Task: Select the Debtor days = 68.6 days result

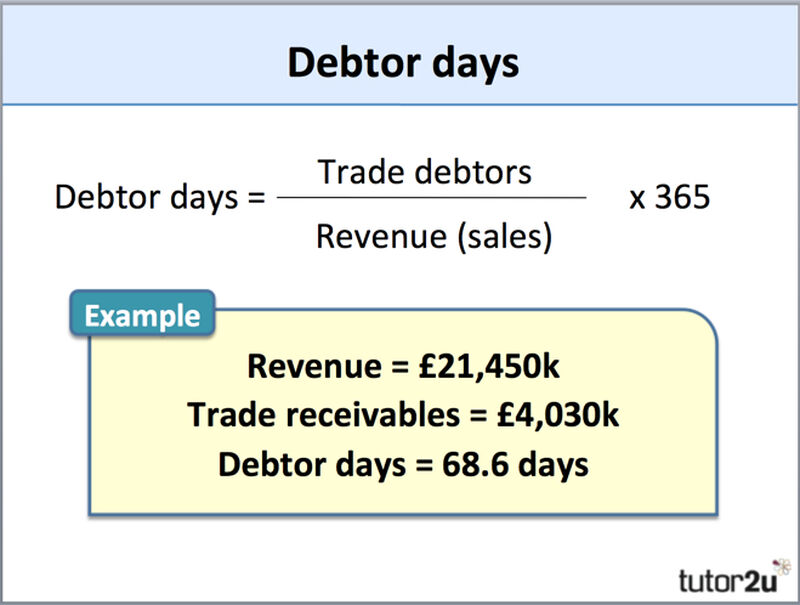Action: pyautogui.click(x=403, y=464)
